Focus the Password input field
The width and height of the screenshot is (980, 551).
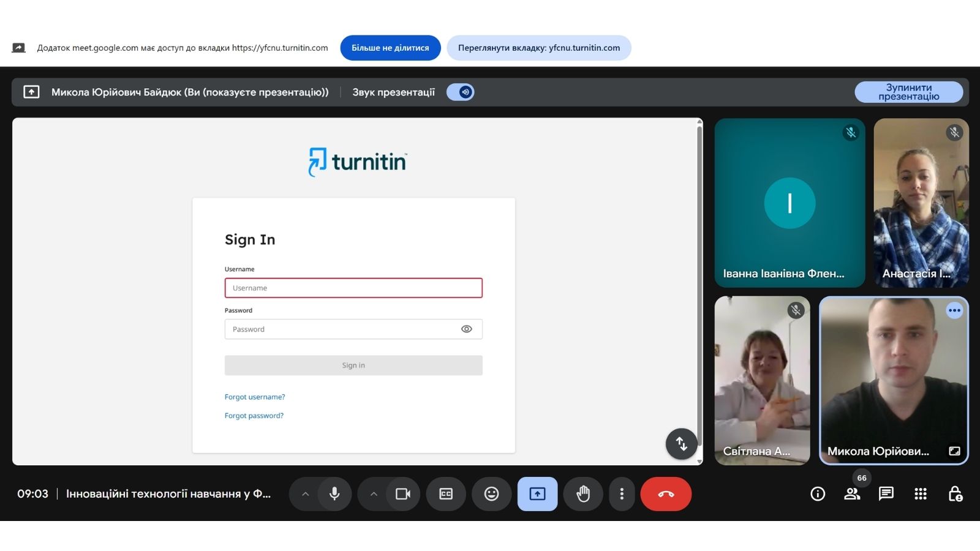click(353, 329)
